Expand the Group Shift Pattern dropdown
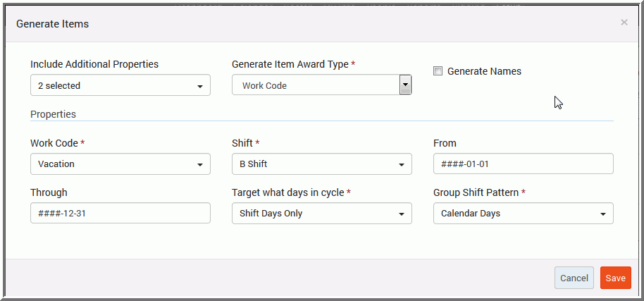The height and width of the screenshot is (301, 644). [x=524, y=213]
